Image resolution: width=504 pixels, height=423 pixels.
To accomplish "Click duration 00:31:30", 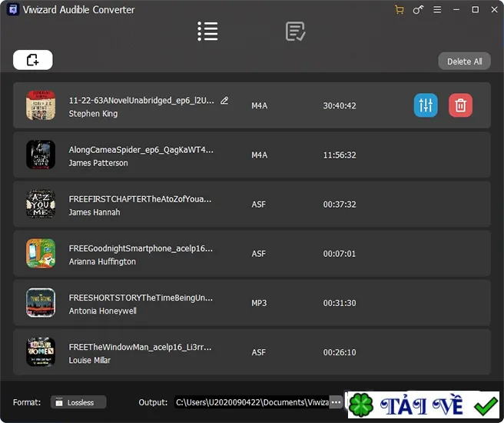I will pyautogui.click(x=340, y=303).
